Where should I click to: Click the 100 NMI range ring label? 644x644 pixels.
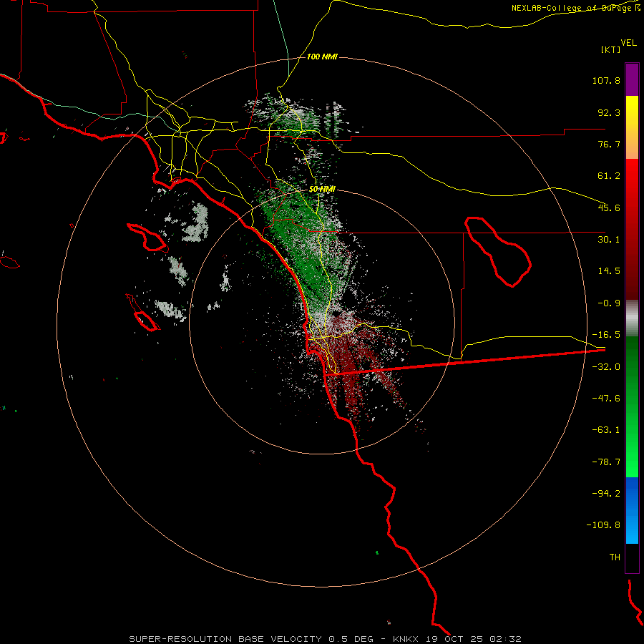click(322, 57)
